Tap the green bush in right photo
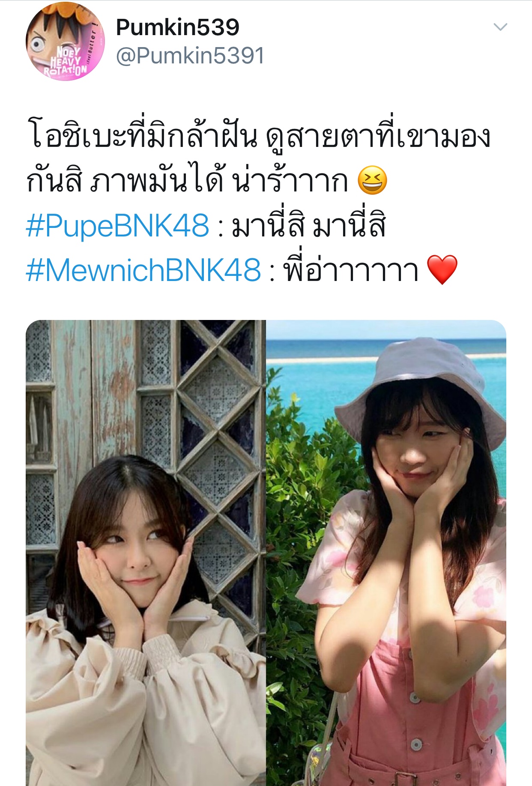532x786 pixels. pyautogui.click(x=300, y=514)
